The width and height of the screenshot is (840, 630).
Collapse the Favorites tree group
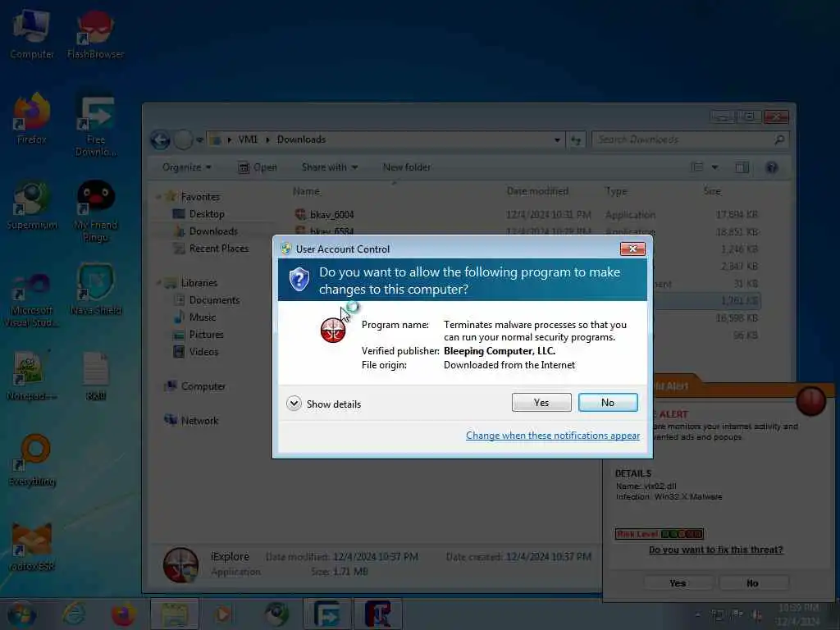click(x=158, y=197)
